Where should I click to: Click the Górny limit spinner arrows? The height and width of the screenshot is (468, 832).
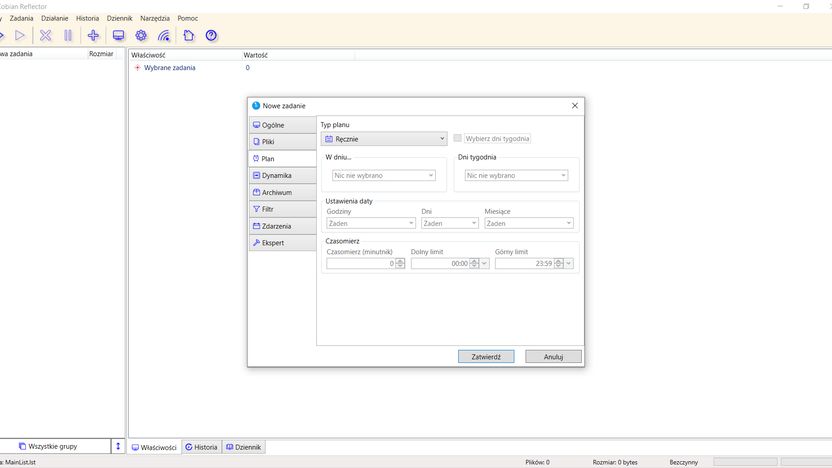(x=559, y=264)
